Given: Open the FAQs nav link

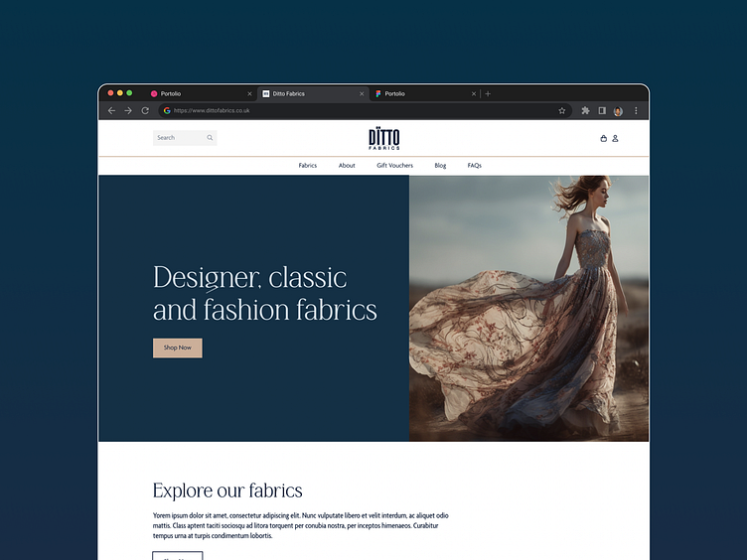Looking at the screenshot, I should [475, 165].
